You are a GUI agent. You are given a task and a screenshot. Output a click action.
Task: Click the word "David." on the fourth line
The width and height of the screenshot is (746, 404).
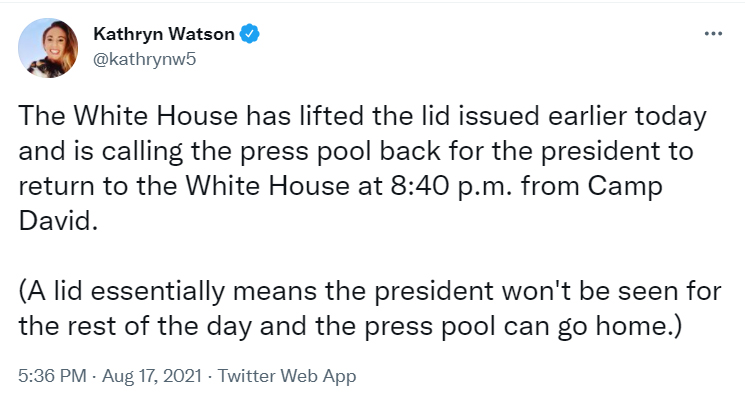(x=58, y=221)
